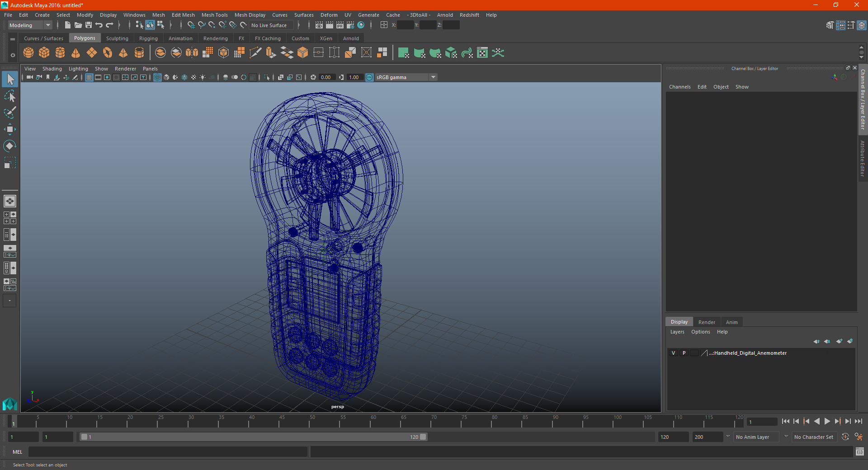The image size is (868, 470).
Task: Click the MEL command input field
Action: pos(168,451)
